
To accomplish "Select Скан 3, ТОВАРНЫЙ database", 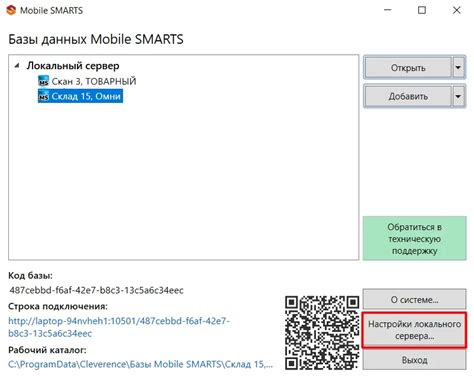I will (94, 81).
